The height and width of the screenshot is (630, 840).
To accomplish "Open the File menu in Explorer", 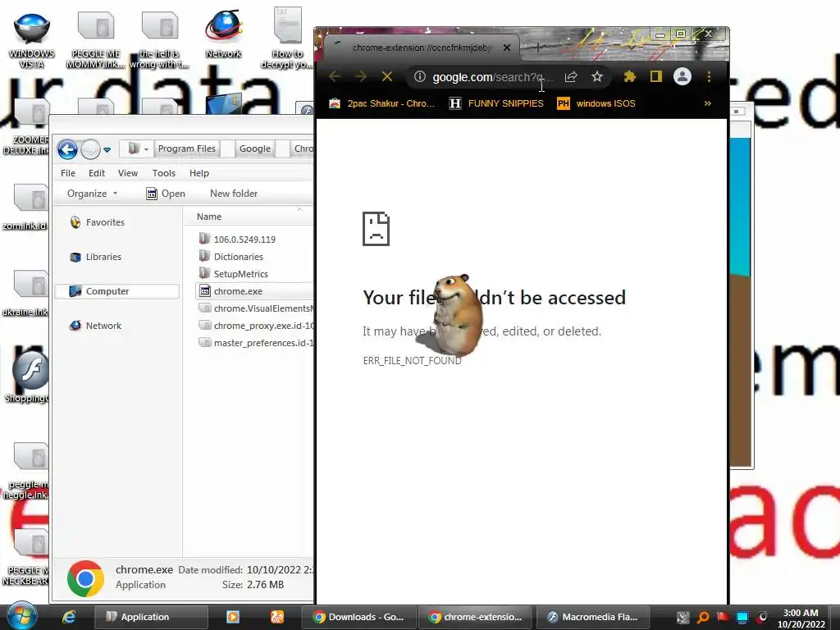I will (68, 173).
